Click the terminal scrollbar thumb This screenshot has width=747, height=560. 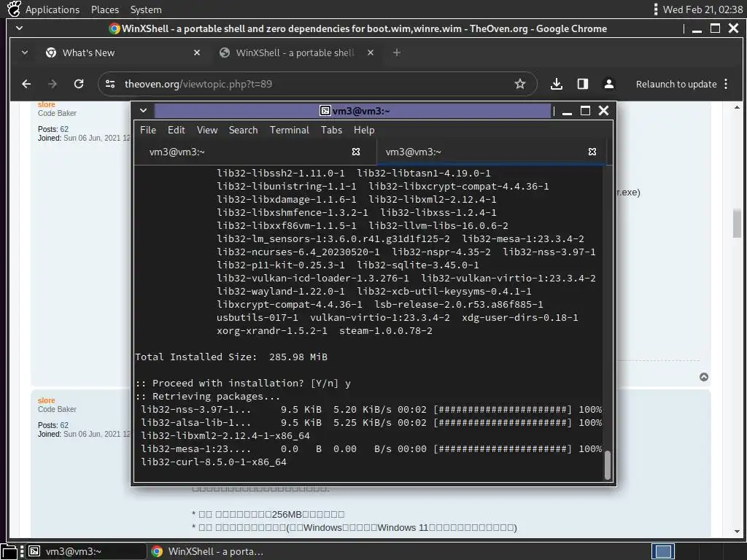coord(608,465)
